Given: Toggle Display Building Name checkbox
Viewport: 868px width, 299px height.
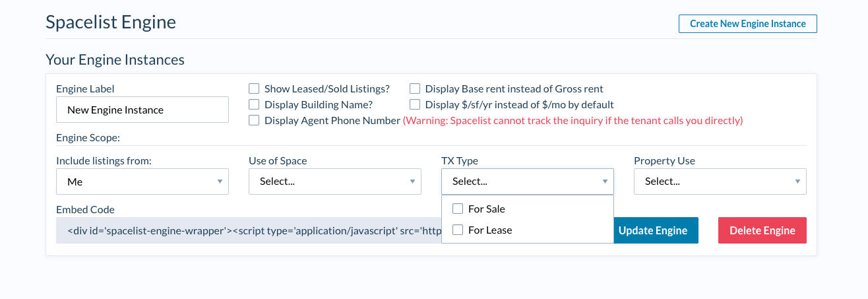Looking at the screenshot, I should [254, 104].
